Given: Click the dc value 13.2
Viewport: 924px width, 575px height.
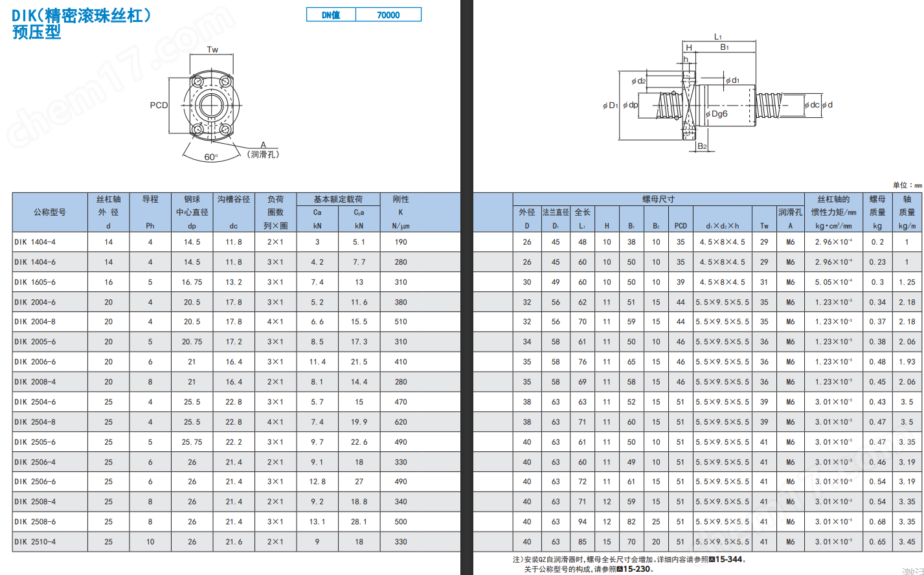Looking at the screenshot, I should (x=234, y=282).
